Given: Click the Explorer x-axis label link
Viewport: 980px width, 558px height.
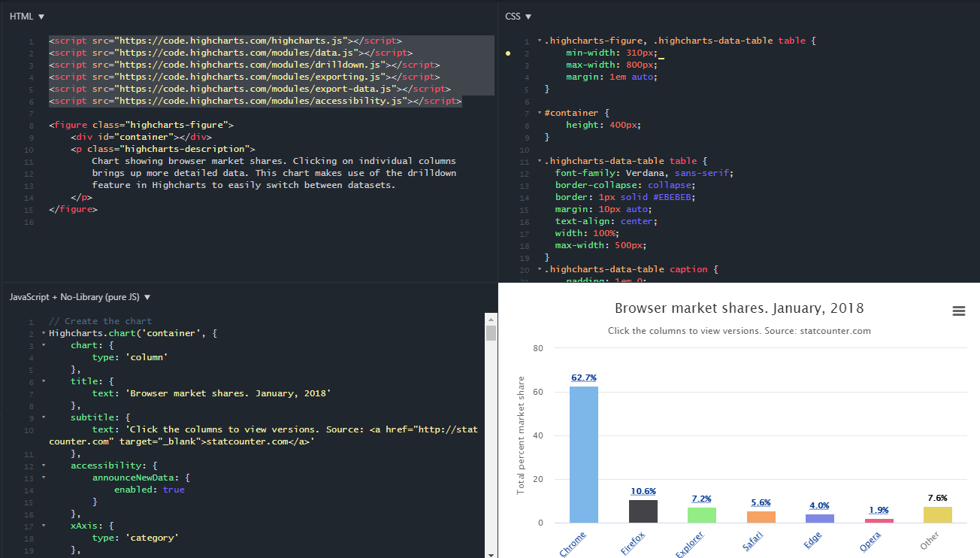Looking at the screenshot, I should click(x=689, y=544).
